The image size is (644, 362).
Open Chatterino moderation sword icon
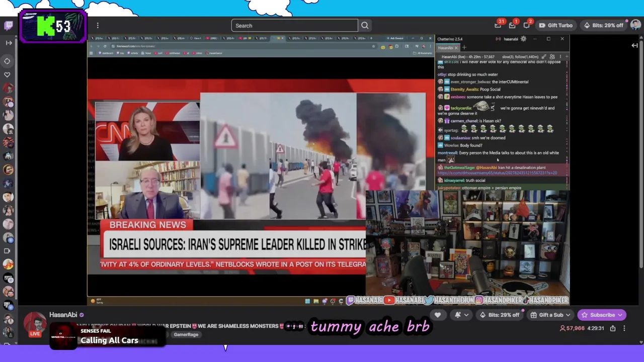(543, 57)
